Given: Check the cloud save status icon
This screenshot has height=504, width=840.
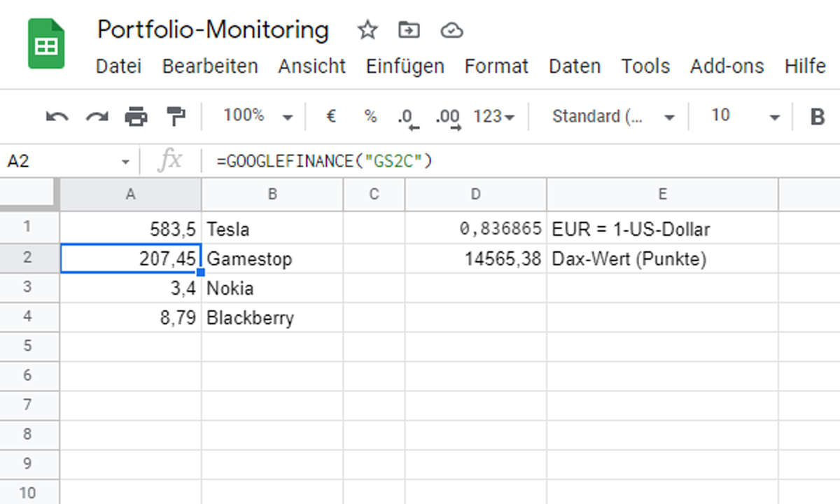Looking at the screenshot, I should 452,30.
